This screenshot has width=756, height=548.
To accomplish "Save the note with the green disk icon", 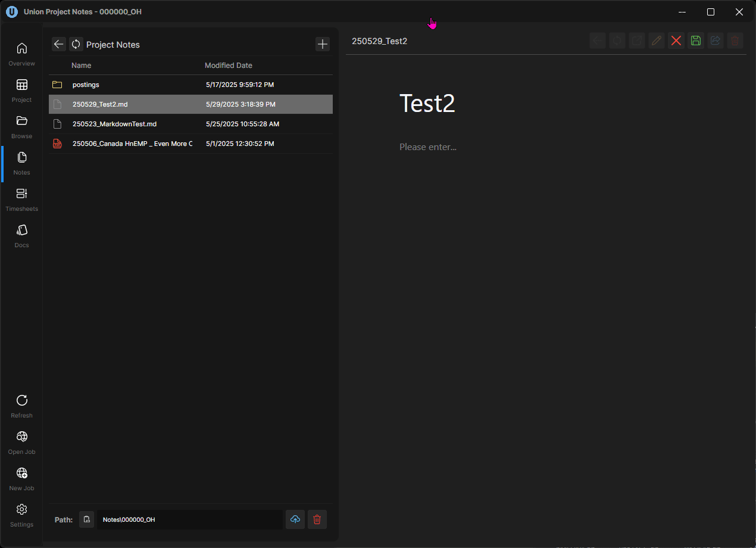I will 696,41.
